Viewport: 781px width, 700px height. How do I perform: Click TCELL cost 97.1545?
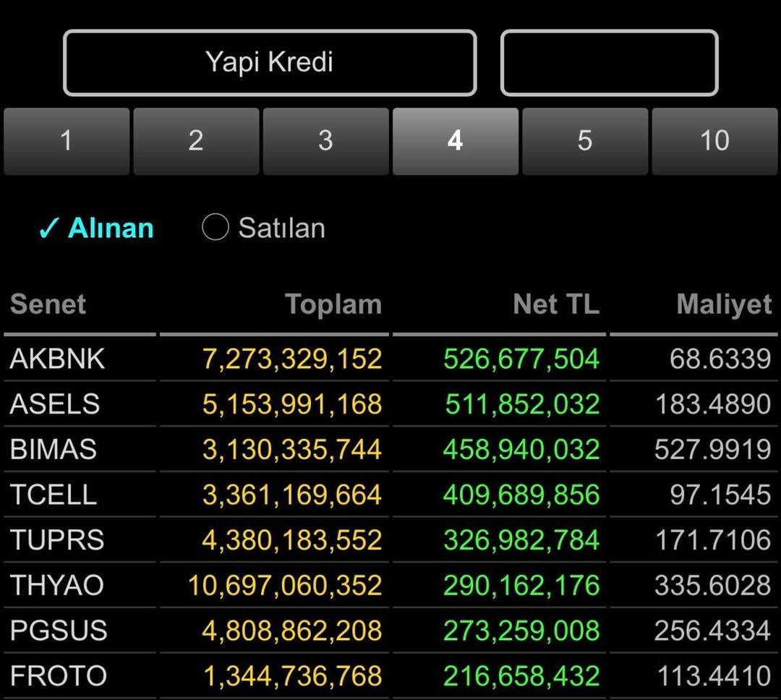pyautogui.click(x=720, y=495)
